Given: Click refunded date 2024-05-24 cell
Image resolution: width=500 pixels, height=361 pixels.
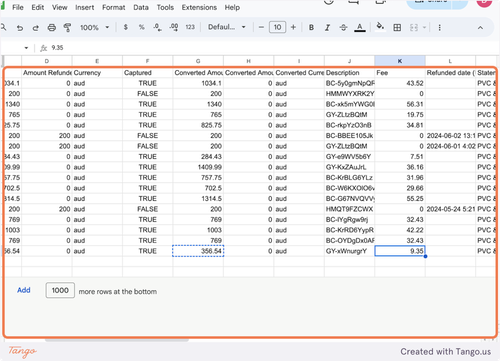Looking at the screenshot, I should (450, 209).
